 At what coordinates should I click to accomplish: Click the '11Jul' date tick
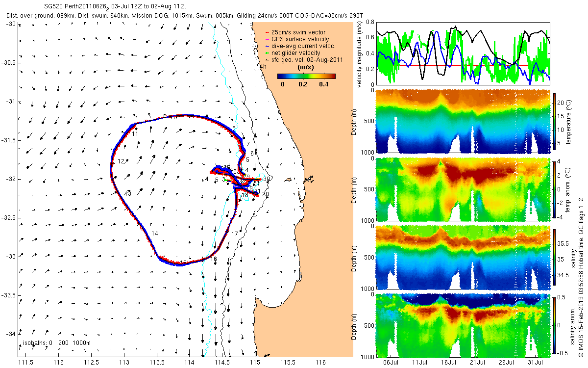[420, 362]
